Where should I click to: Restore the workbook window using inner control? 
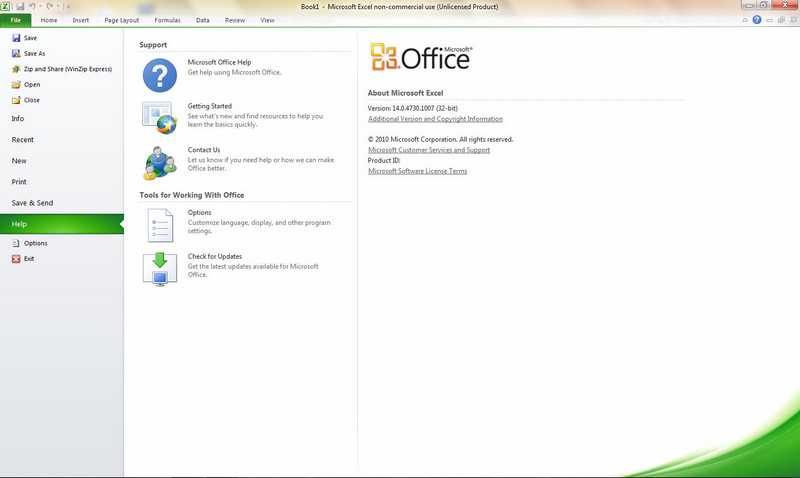tap(781, 20)
